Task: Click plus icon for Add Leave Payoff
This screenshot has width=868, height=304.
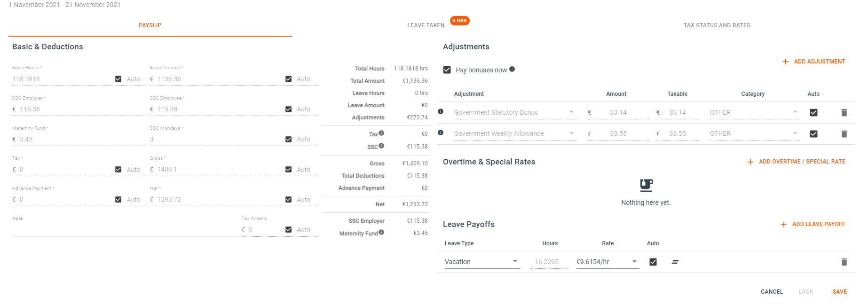Action: [x=784, y=225]
